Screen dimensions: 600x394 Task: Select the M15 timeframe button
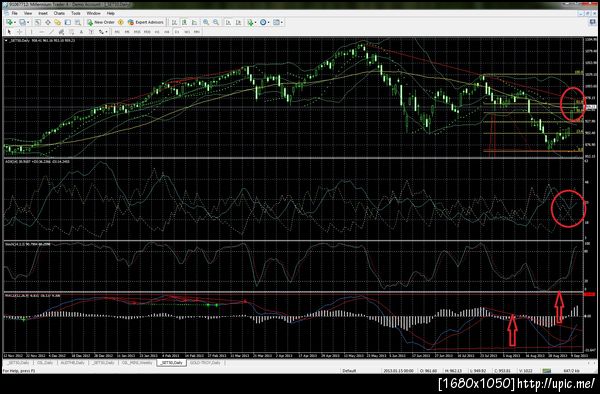tap(137, 32)
